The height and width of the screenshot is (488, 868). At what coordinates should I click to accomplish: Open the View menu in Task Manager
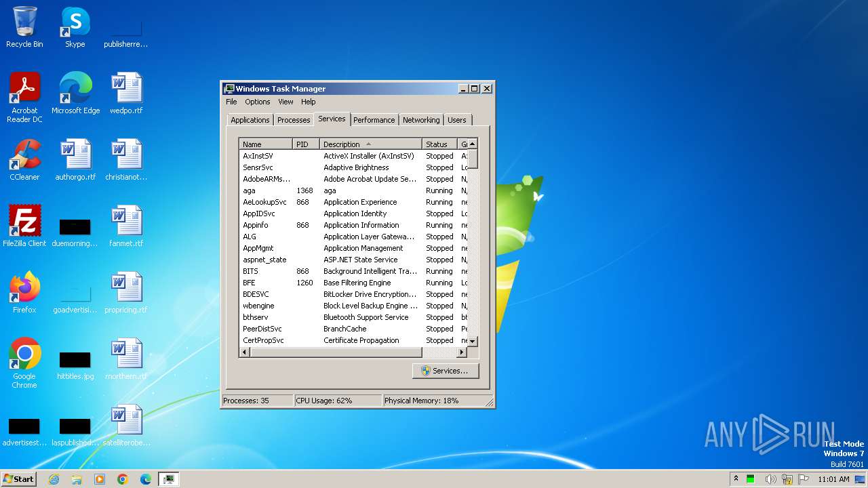tap(285, 102)
